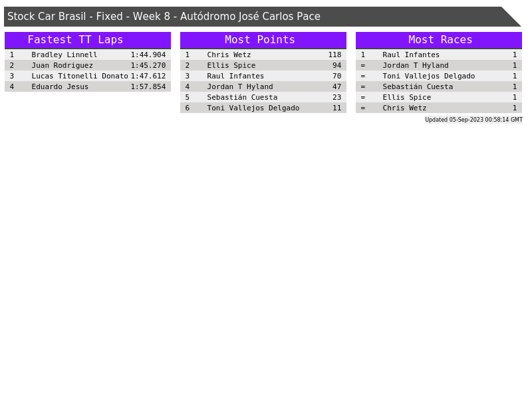532x399 pixels.
Task: Click Raul Infantes in Most Races
Action: click(x=411, y=55)
